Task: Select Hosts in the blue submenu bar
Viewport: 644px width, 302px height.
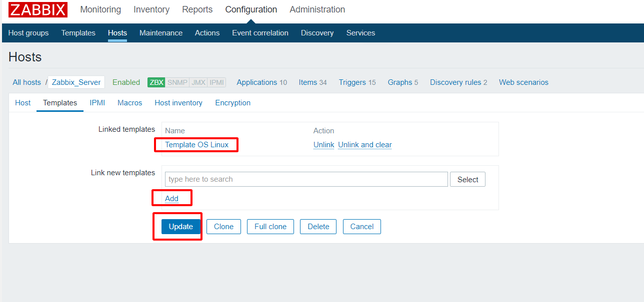Action: click(x=117, y=33)
